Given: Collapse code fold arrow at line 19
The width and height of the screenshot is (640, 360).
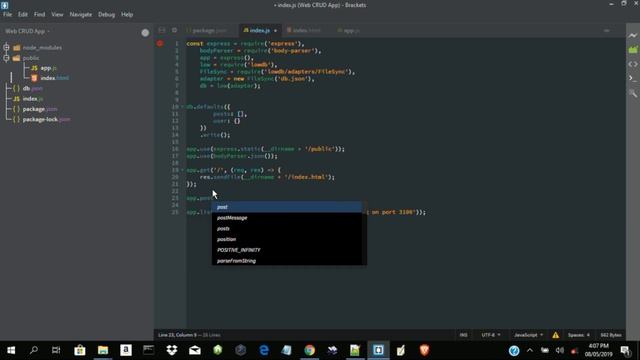Looking at the screenshot, I should (x=182, y=170).
